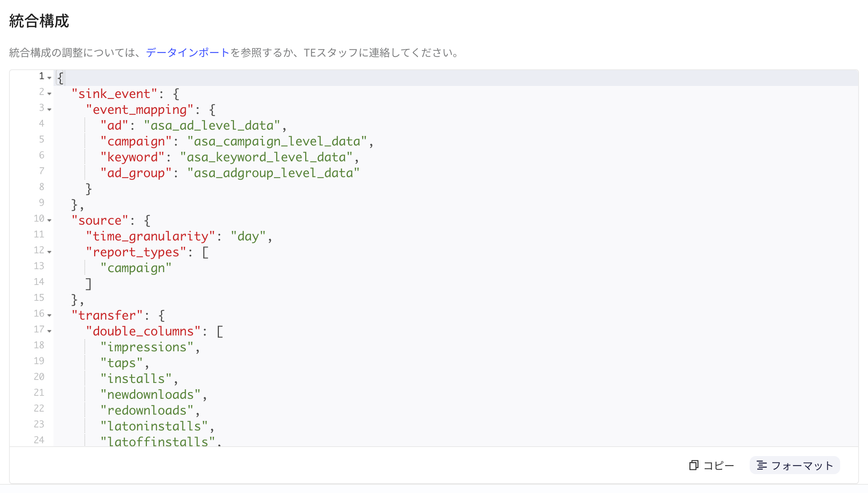Collapse the sink_event block on line 2
Image resolution: width=868 pixels, height=493 pixels.
click(x=49, y=93)
